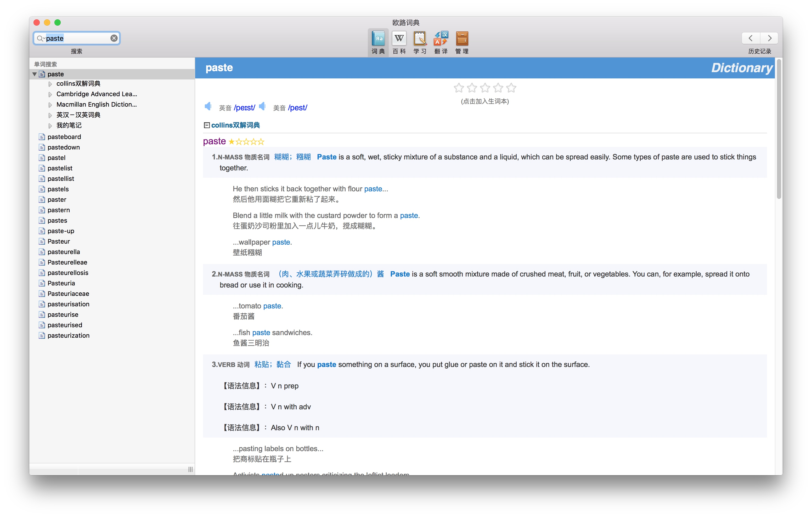Collapse the paste tree entry triangle
This screenshot has height=517, width=812.
pos(34,74)
